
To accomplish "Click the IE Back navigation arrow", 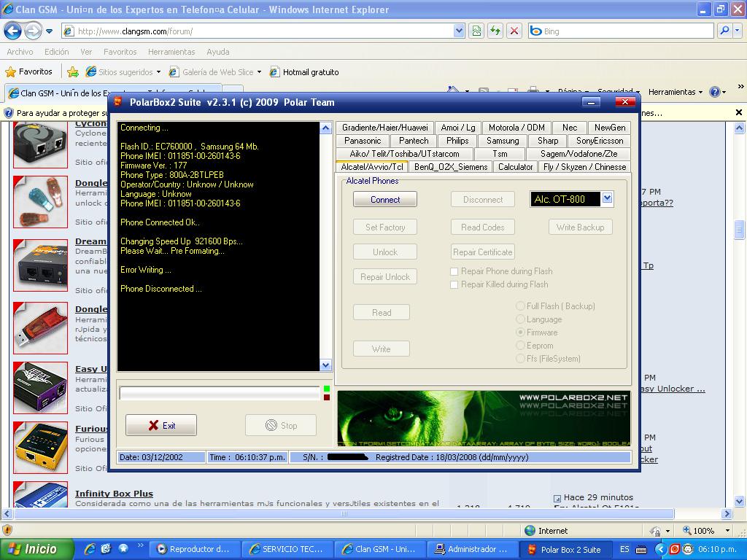I will coord(12,31).
